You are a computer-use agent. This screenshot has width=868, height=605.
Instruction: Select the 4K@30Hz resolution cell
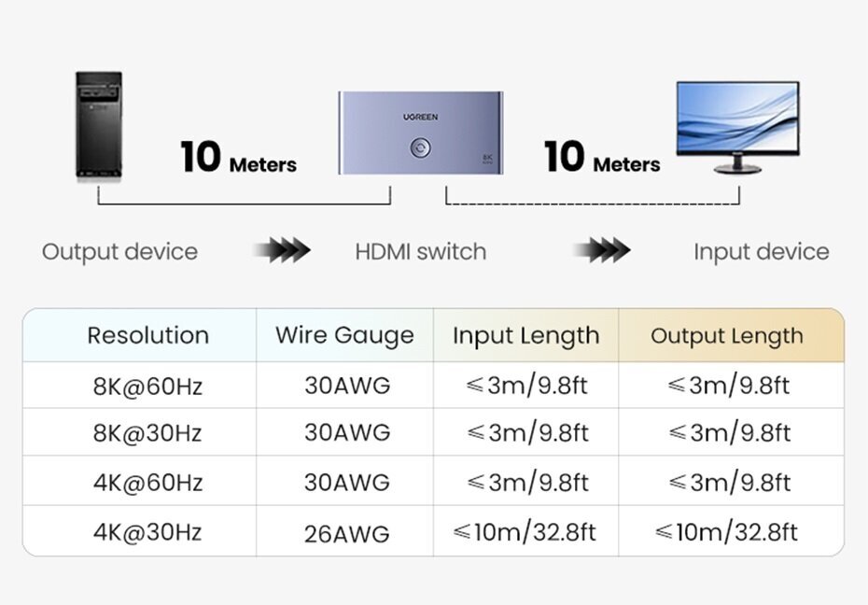pos(147,532)
